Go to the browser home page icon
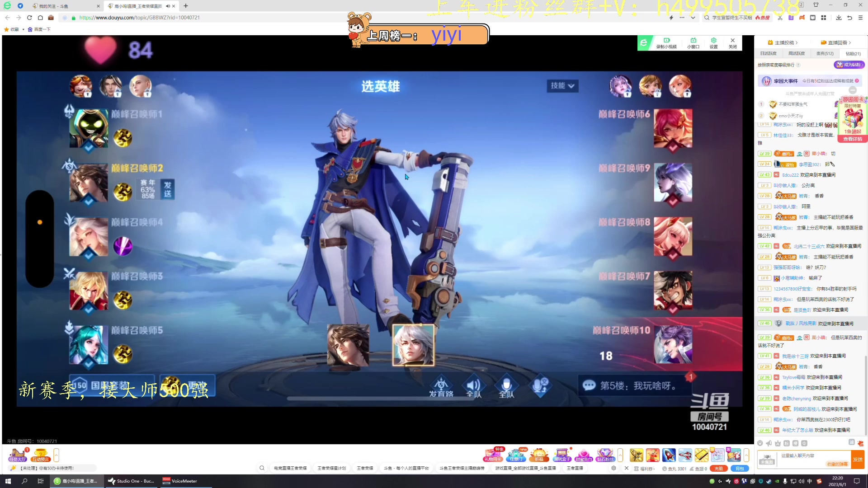The width and height of the screenshot is (868, 488). (x=40, y=18)
